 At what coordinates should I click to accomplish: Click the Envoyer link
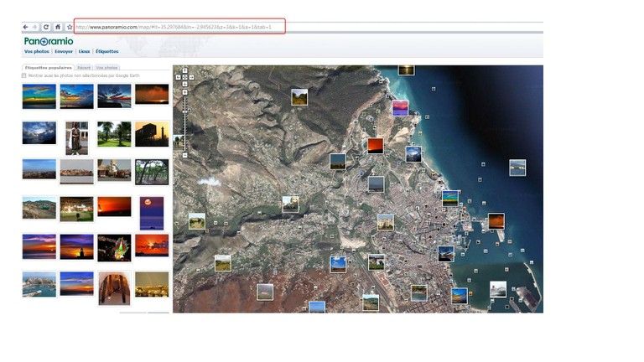pyautogui.click(x=65, y=51)
